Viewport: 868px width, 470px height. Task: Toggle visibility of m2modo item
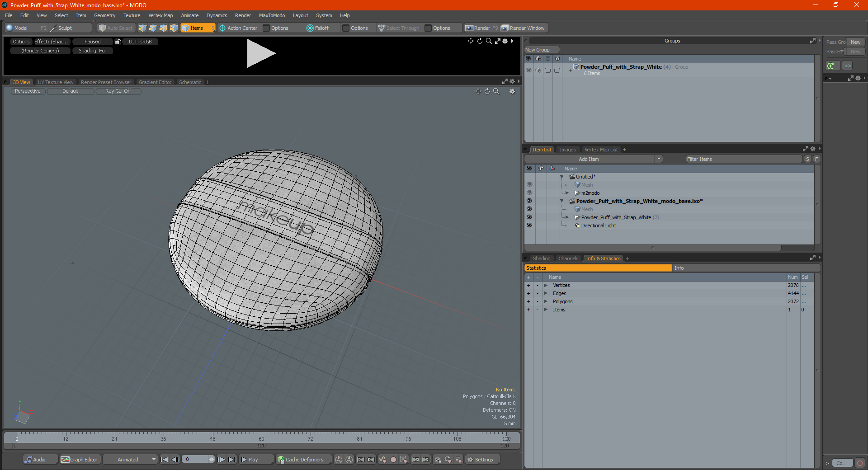tap(529, 193)
